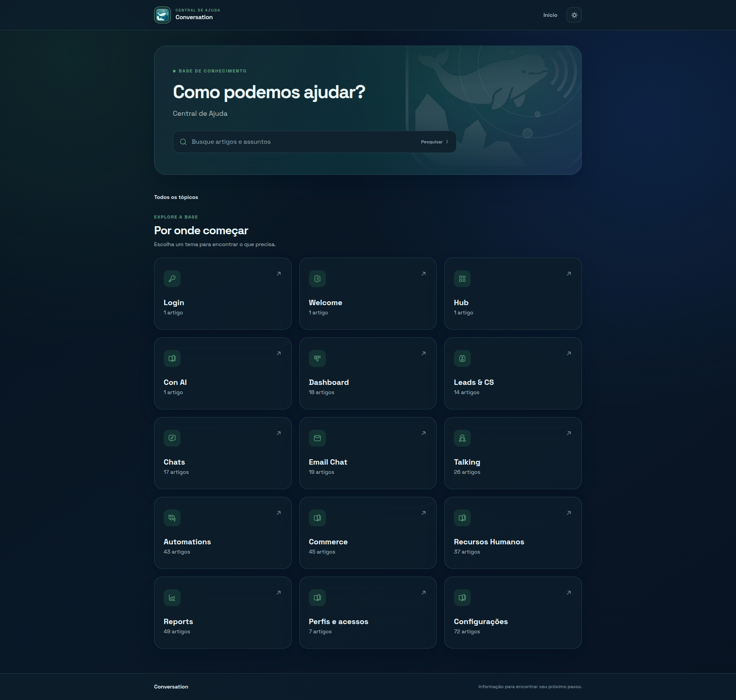Click '49 artigos' under Reports

pos(177,631)
